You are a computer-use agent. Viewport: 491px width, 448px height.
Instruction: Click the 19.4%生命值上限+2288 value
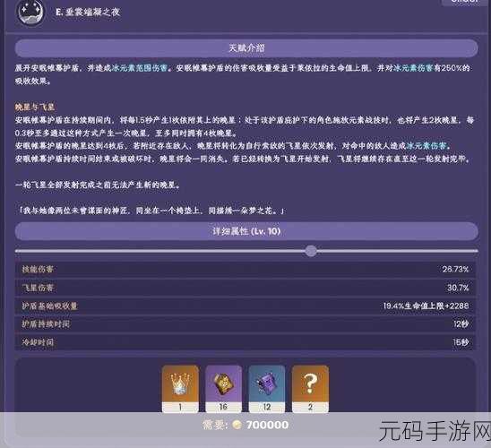(x=426, y=306)
